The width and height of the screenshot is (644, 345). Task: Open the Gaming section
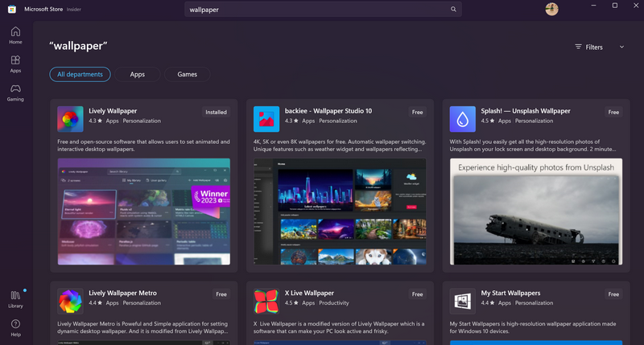(15, 92)
